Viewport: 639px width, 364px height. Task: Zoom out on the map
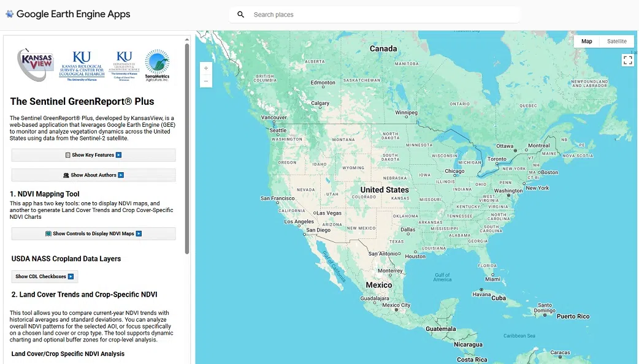tap(206, 82)
